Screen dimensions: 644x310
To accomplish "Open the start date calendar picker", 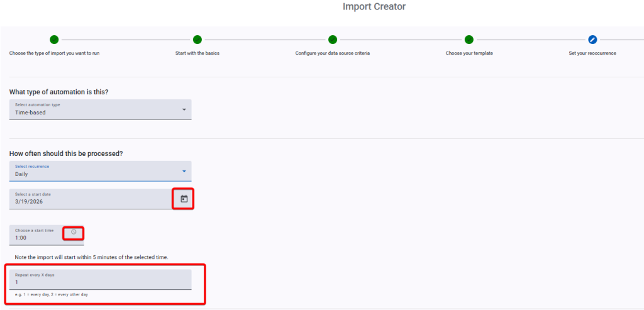I will click(184, 199).
